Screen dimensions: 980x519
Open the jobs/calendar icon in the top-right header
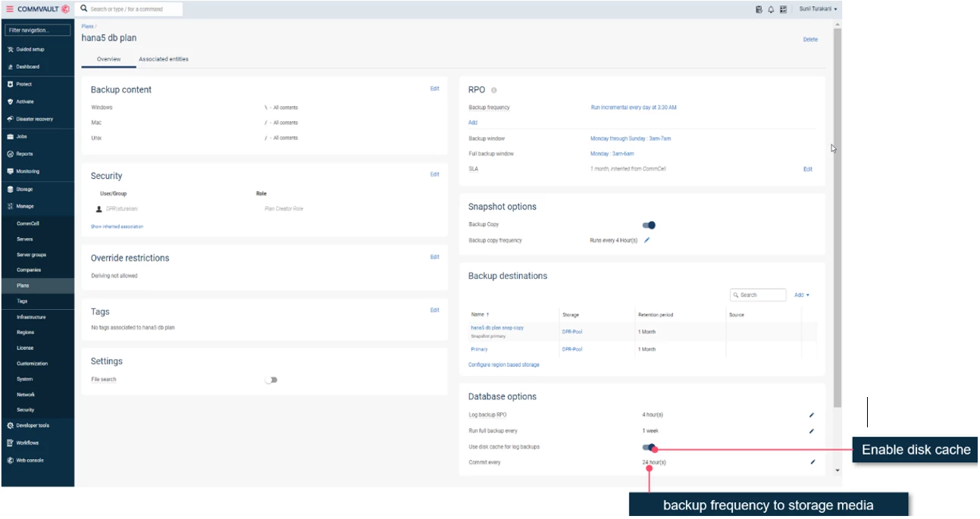759,9
